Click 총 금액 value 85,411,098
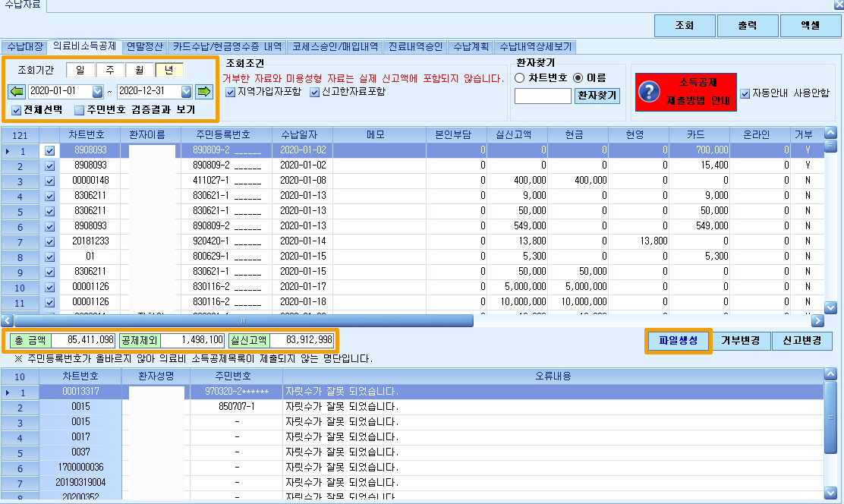The width and height of the screenshot is (844, 504). [83, 340]
